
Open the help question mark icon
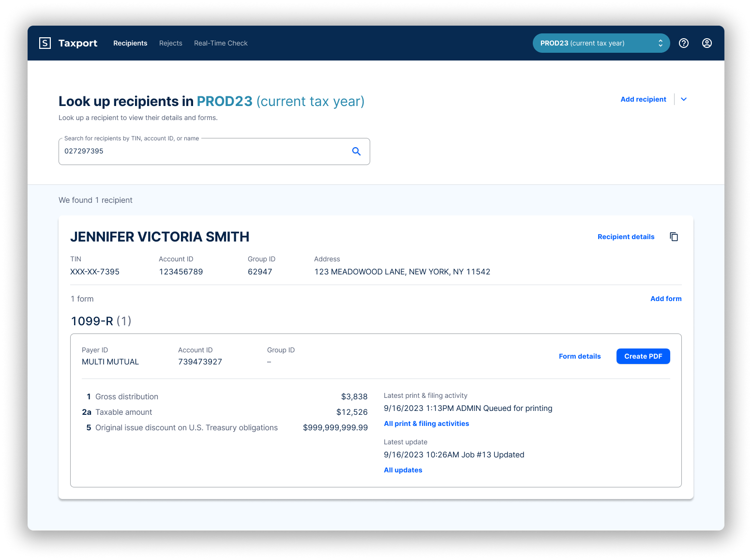tap(684, 43)
